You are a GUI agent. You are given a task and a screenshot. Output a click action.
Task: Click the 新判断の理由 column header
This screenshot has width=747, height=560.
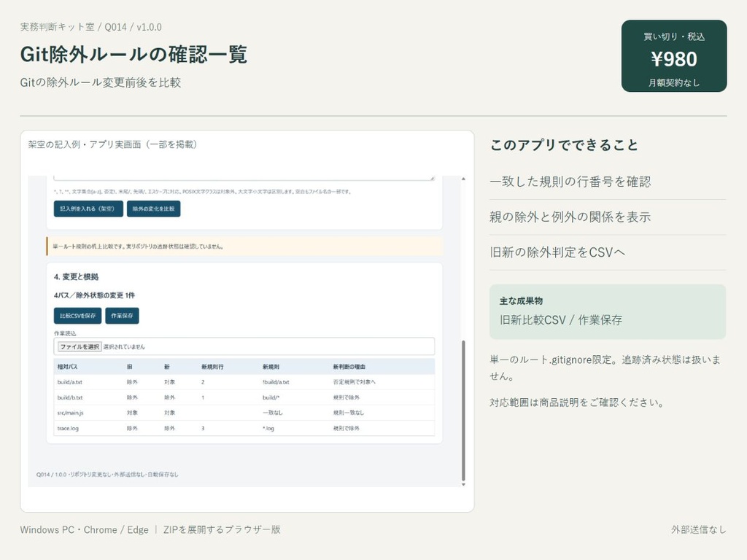click(349, 367)
